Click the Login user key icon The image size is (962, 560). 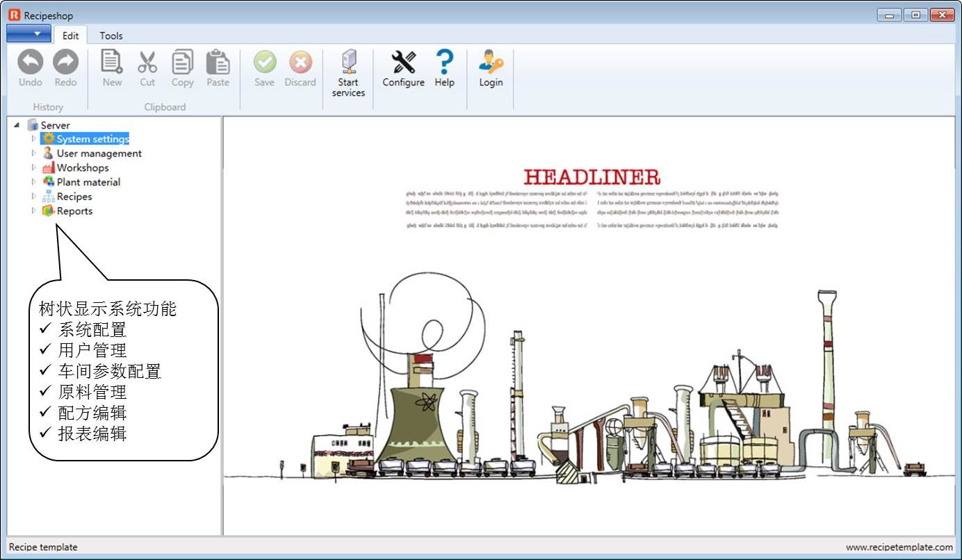491,63
